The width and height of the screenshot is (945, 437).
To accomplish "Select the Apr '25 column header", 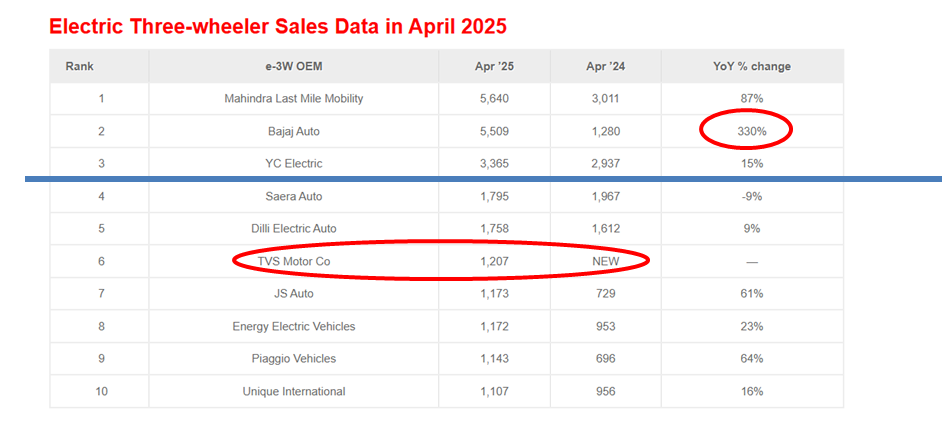I will 494,66.
